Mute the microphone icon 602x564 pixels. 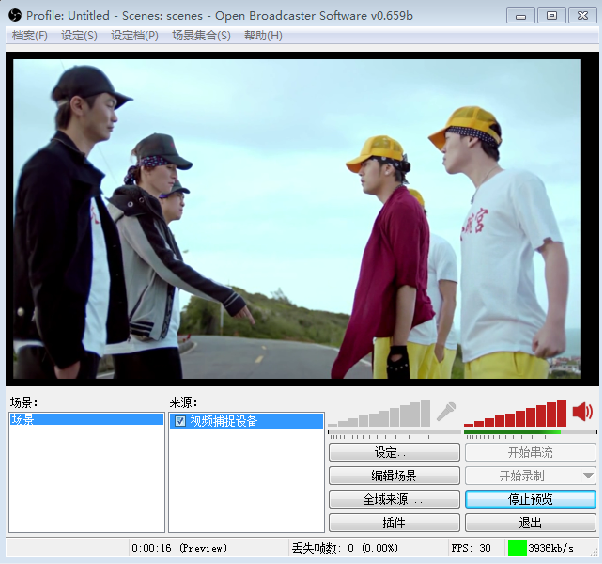447,412
